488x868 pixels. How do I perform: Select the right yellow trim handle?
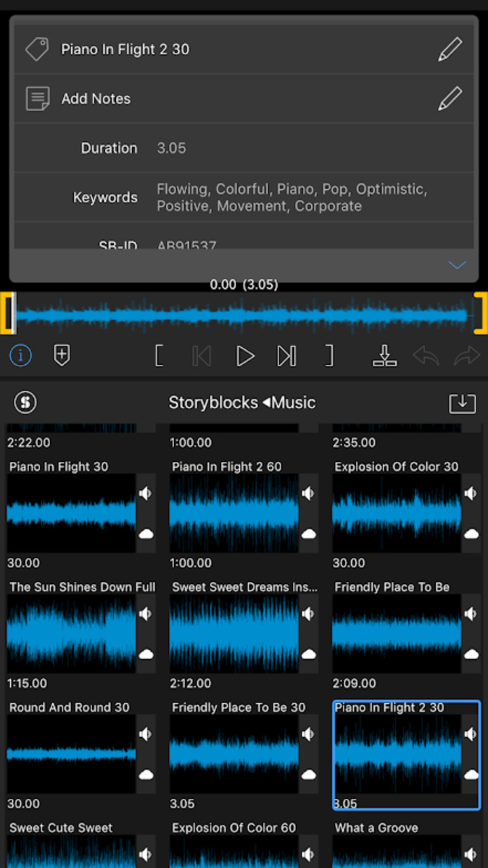point(481,313)
